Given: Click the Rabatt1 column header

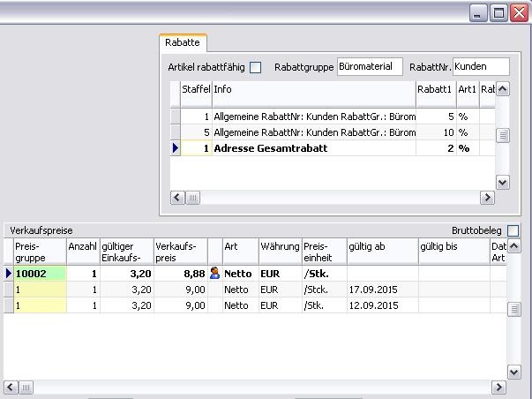Looking at the screenshot, I should coord(435,89).
